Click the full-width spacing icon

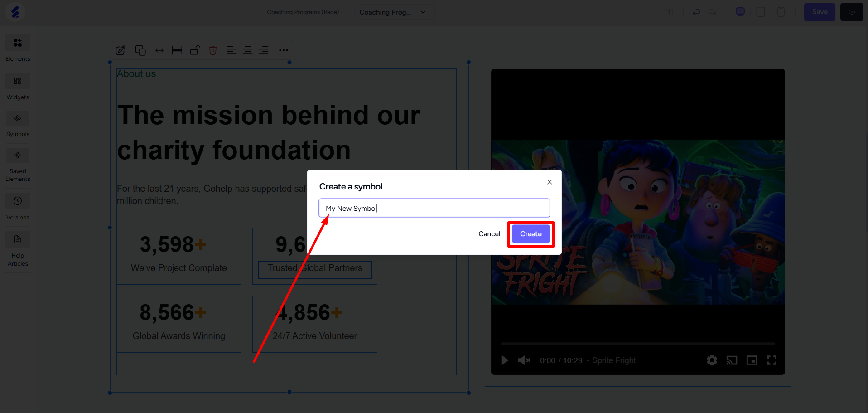click(x=177, y=50)
